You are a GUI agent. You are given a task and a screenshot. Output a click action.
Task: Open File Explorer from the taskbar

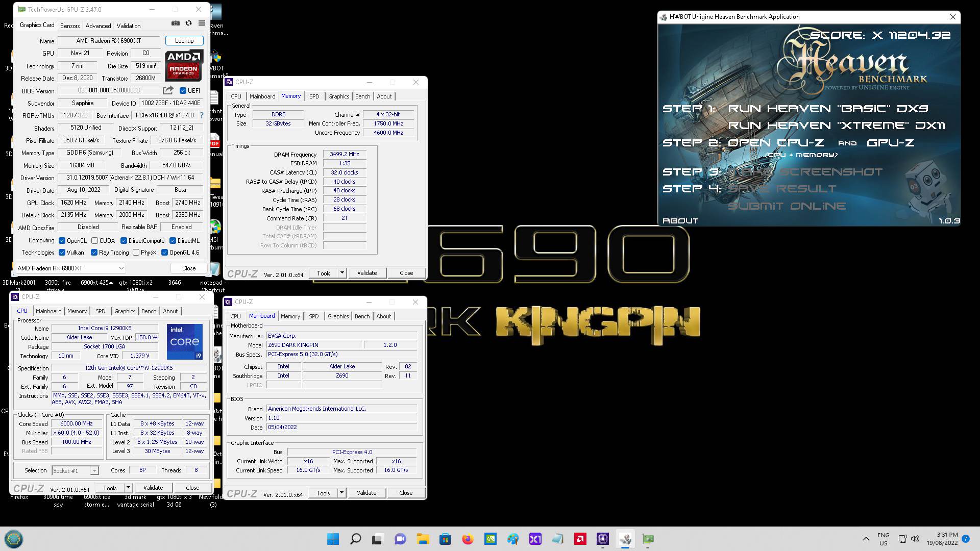point(423,539)
